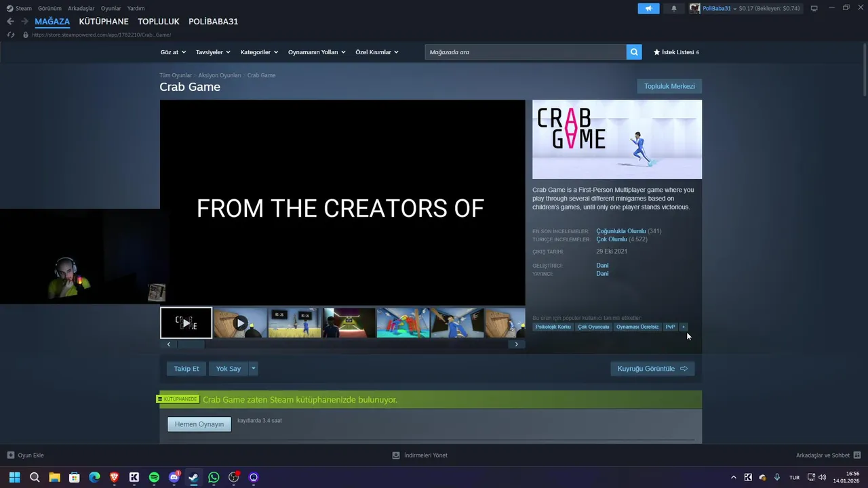868x488 pixels.
Task: Open friends chat icon at bottom right
Action: 857,455
